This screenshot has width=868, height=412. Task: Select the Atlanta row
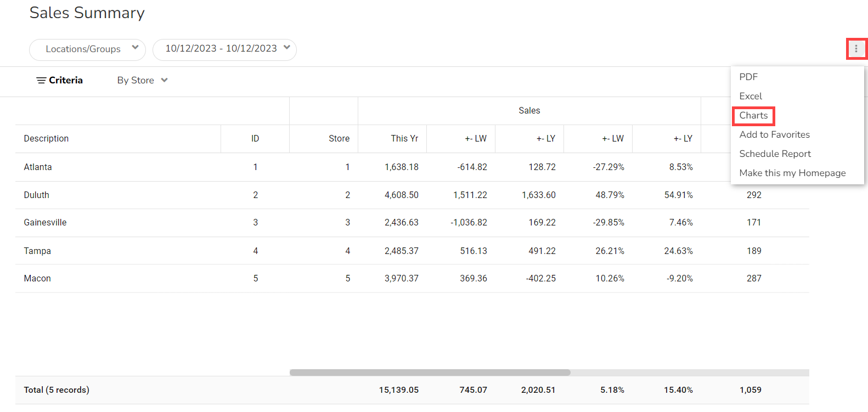coord(38,167)
